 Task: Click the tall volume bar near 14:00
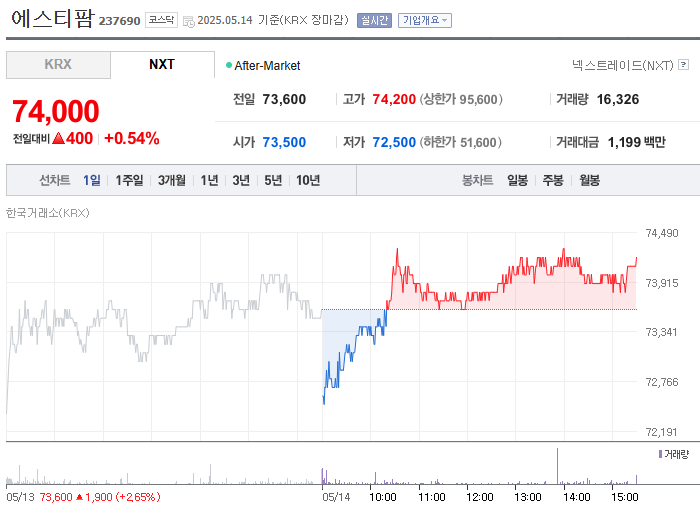pyautogui.click(x=557, y=466)
